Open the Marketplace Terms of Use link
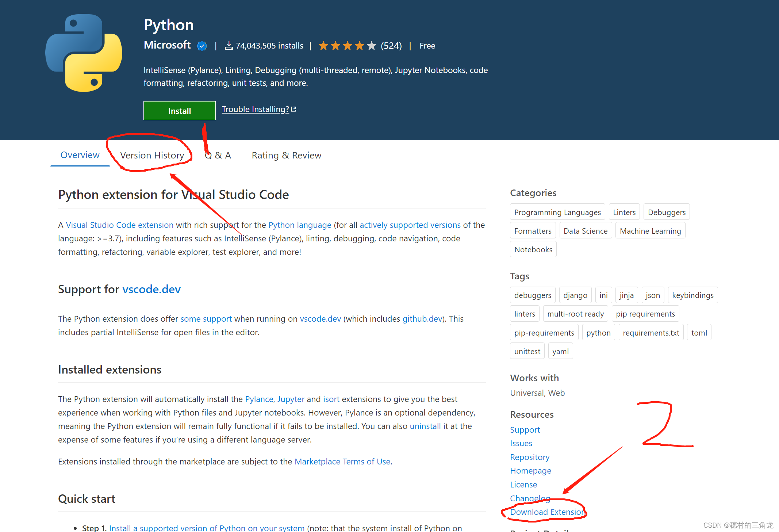 342,462
